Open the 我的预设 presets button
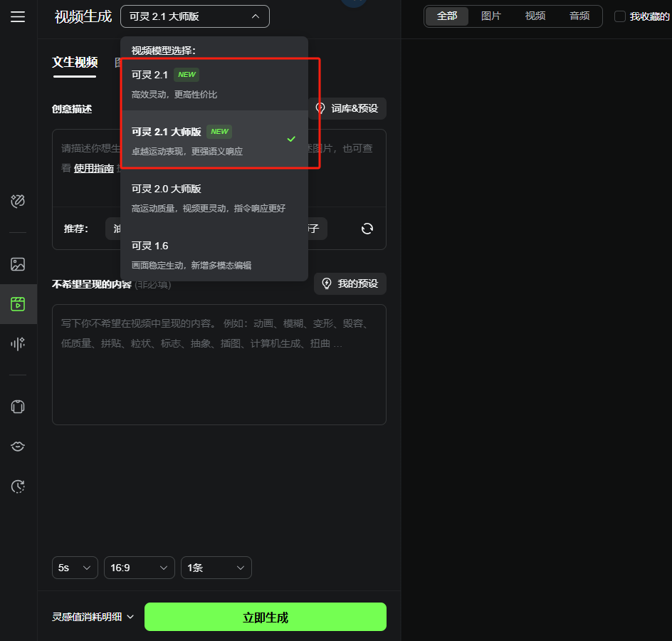Image resolution: width=672 pixels, height=641 pixels. pyautogui.click(x=350, y=283)
